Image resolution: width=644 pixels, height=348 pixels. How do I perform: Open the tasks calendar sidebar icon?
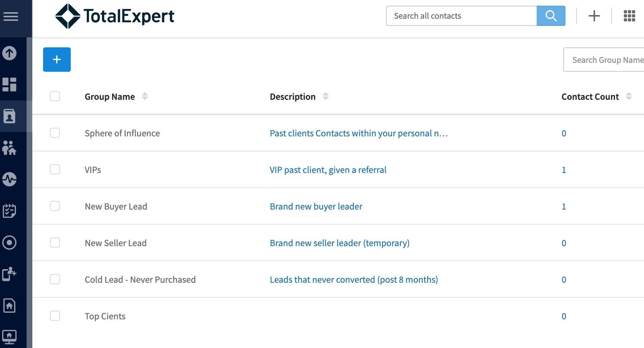[10, 211]
